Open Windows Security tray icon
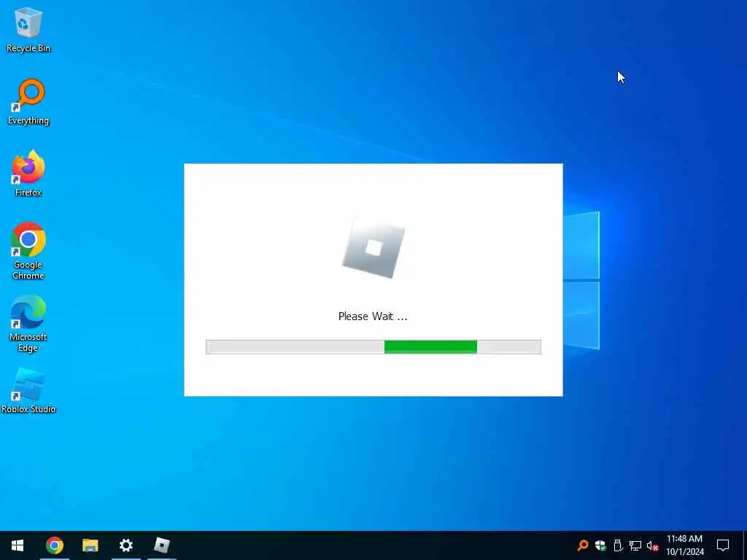This screenshot has width=747, height=560. 600,545
